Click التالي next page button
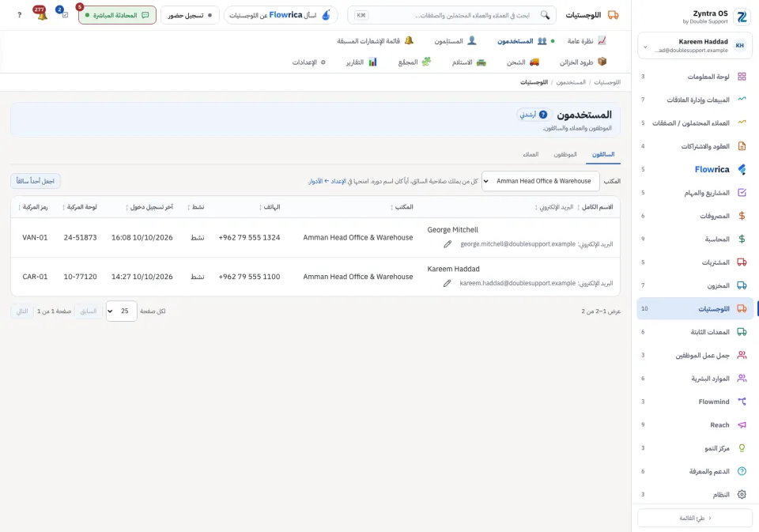The image size is (759, 532). click(22, 311)
